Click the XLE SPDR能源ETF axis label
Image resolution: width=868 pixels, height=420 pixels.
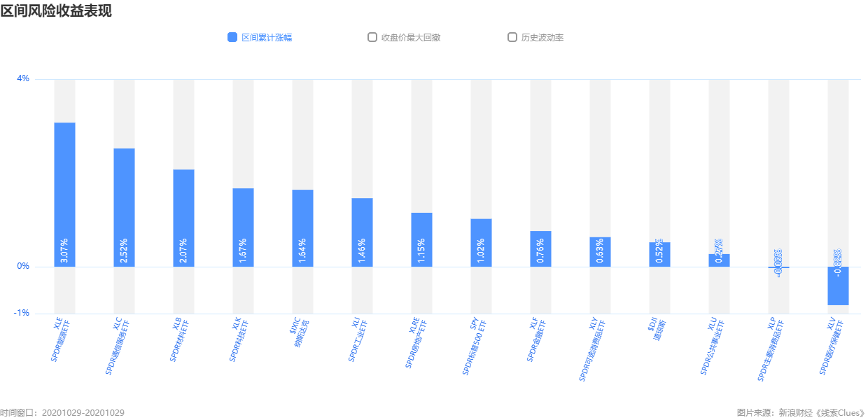tap(62, 340)
